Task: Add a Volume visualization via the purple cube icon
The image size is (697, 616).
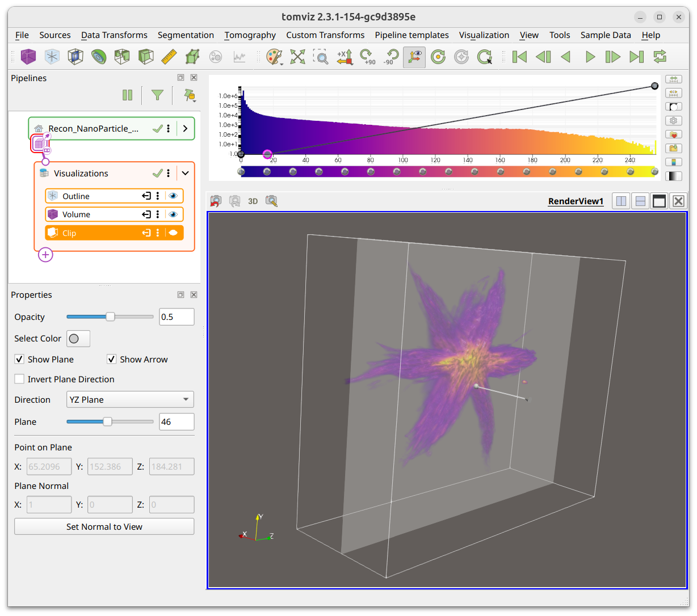Action: [28, 56]
